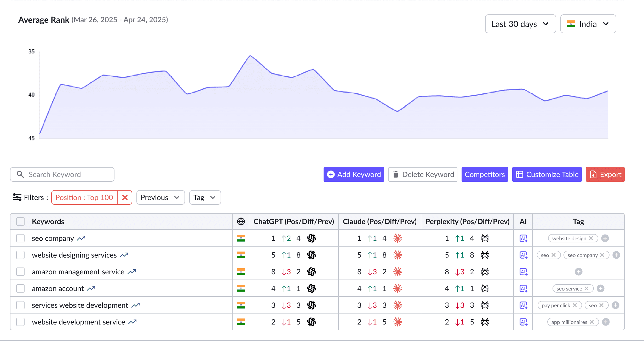Open the Previous filter dropdown
Screen dimensions: 644x353
tap(160, 197)
